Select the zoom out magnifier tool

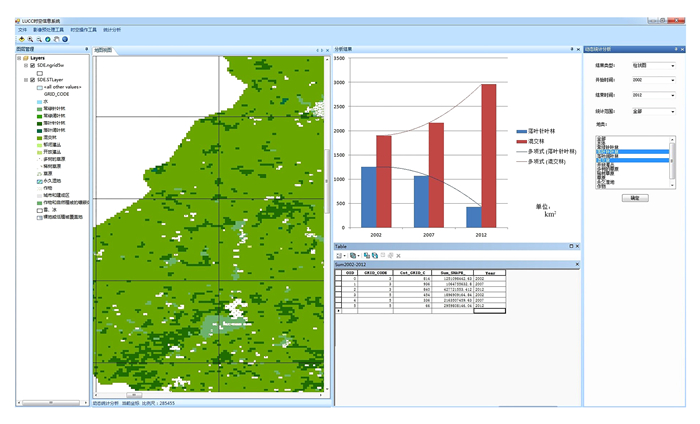click(x=39, y=39)
